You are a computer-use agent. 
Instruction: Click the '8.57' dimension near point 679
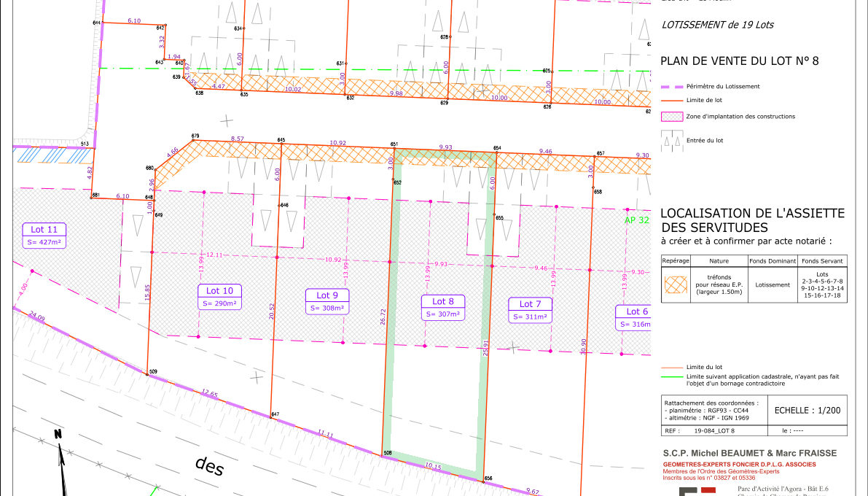[238, 139]
